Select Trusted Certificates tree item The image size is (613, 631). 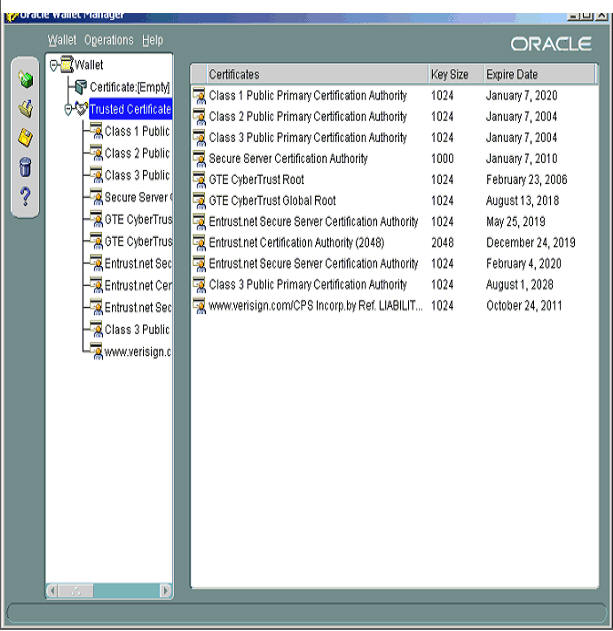click(130, 109)
